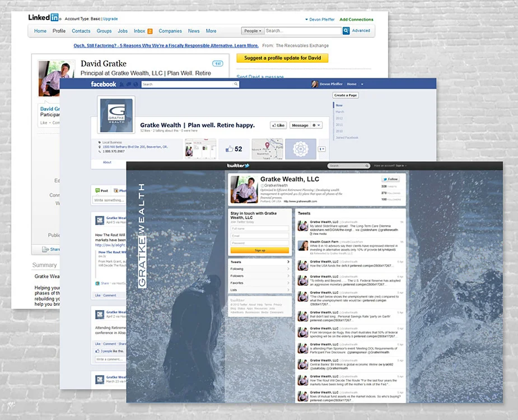Go to Home in the LinkedIn navigation
518x420 pixels.
click(40, 31)
